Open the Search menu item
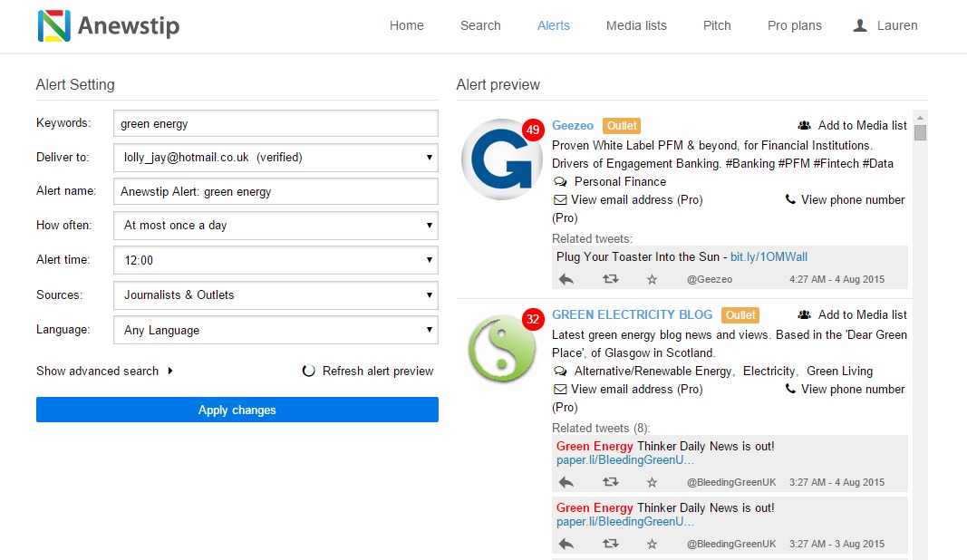 [480, 25]
